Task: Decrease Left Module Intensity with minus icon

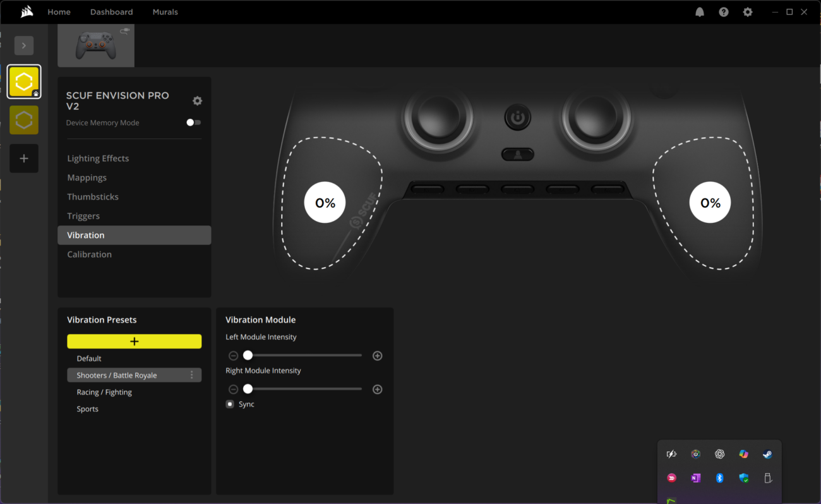Action: 234,356
